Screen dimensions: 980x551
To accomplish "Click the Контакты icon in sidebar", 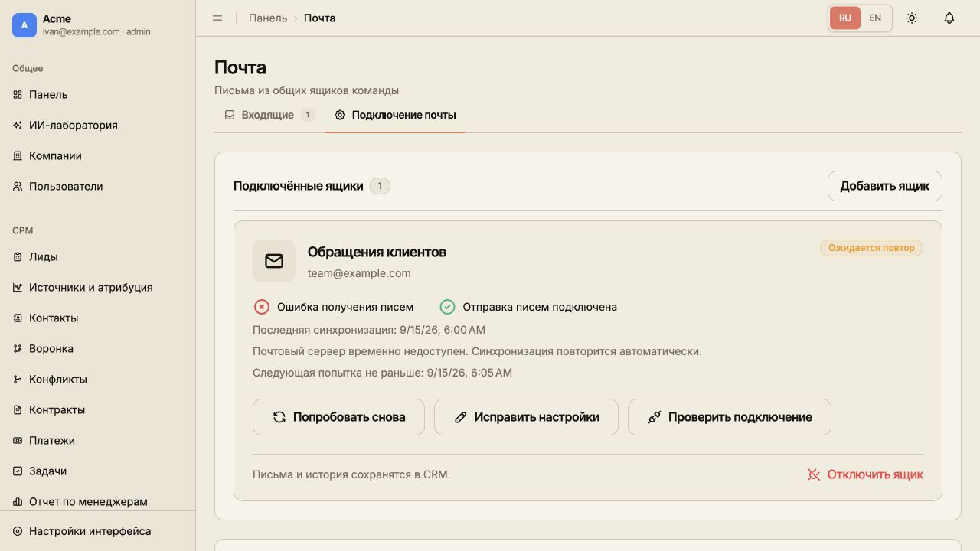I will [18, 318].
